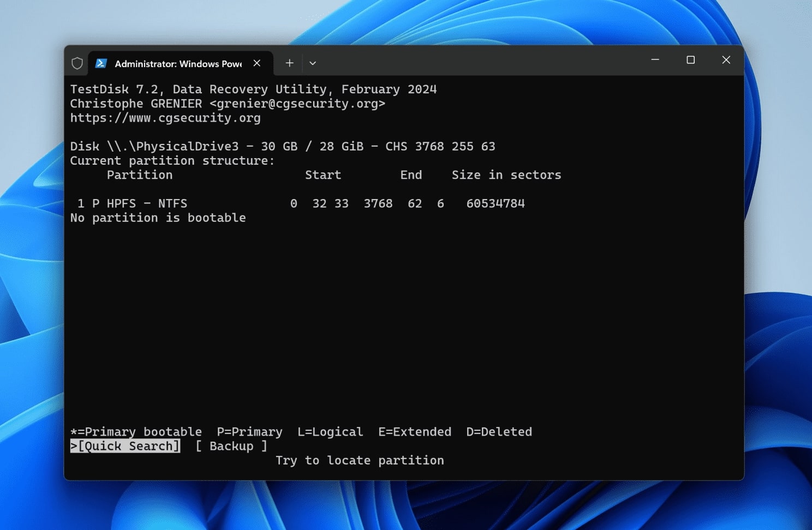Image resolution: width=812 pixels, height=530 pixels.
Task: Click the 'Start' column header
Action: tap(323, 175)
